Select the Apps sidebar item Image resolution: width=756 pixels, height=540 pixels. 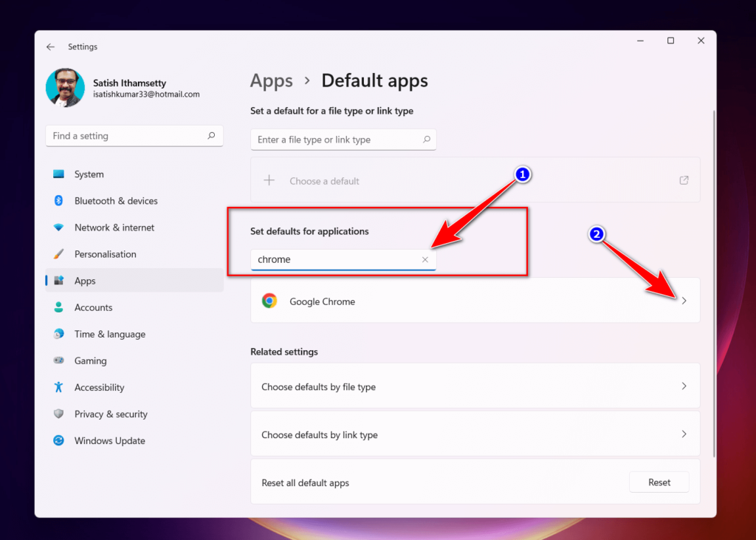134,281
